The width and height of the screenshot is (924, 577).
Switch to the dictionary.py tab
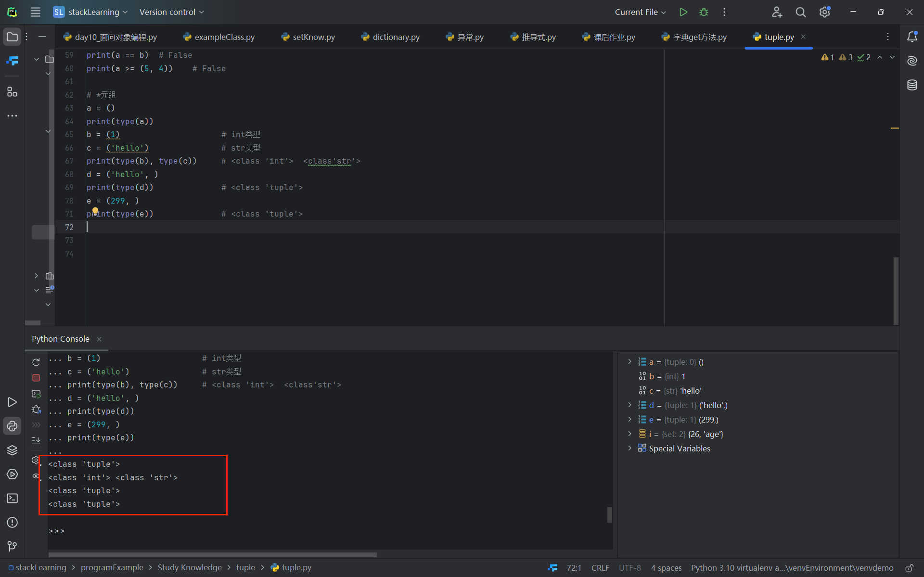[396, 37]
